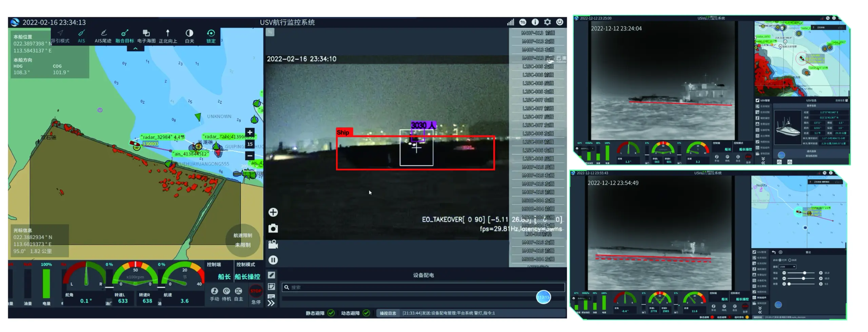868x332 pixels.
Task: Select 自主 autonomous control mode
Action: [239, 294]
